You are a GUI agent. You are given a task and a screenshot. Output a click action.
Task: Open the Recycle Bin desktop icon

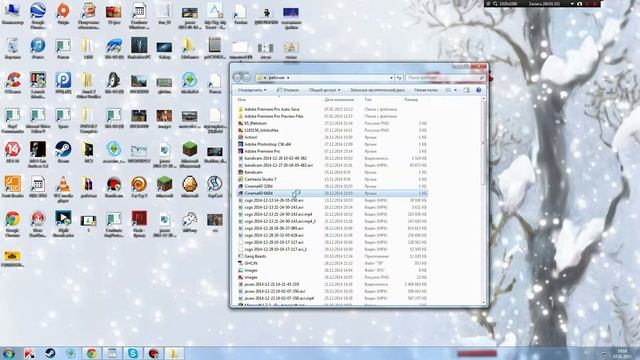click(x=12, y=48)
